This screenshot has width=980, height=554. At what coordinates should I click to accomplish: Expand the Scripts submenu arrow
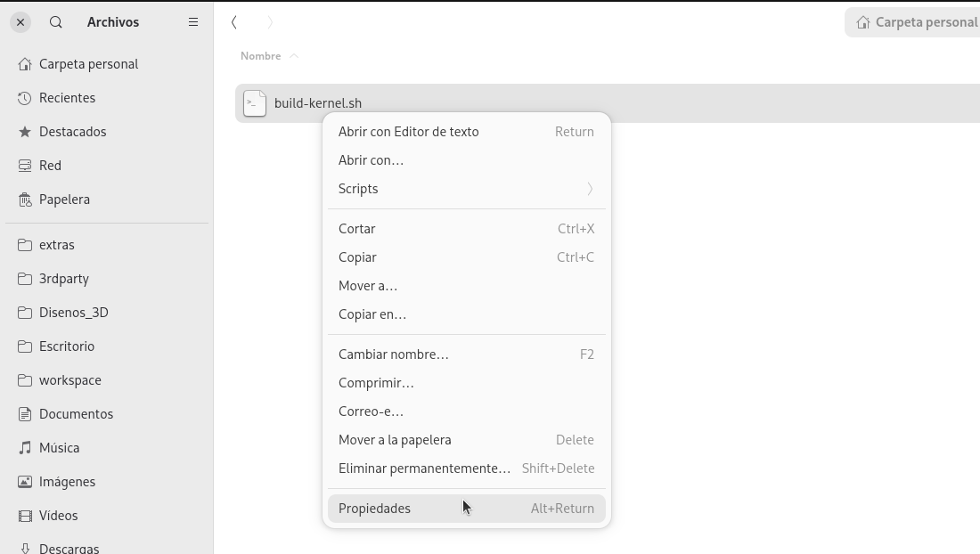tap(590, 189)
